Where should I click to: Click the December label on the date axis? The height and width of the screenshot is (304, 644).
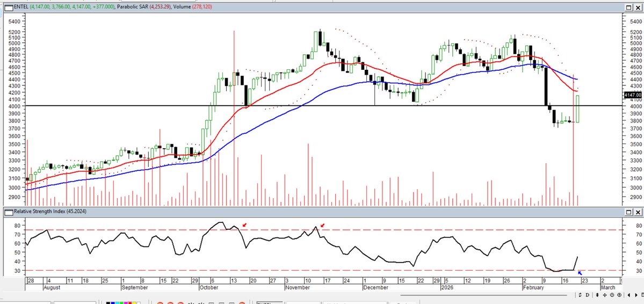[x=376, y=287]
